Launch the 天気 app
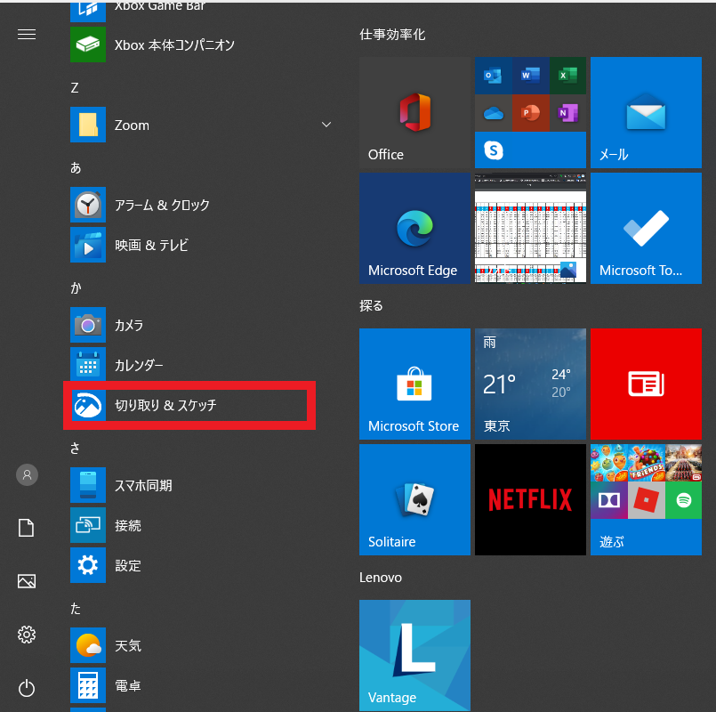Screen dimensions: 716x712 click(201, 645)
